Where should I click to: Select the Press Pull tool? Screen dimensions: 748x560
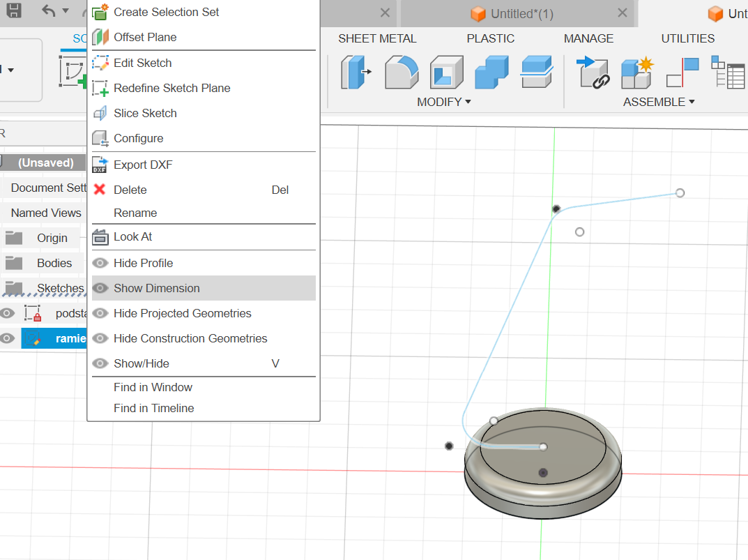(356, 73)
